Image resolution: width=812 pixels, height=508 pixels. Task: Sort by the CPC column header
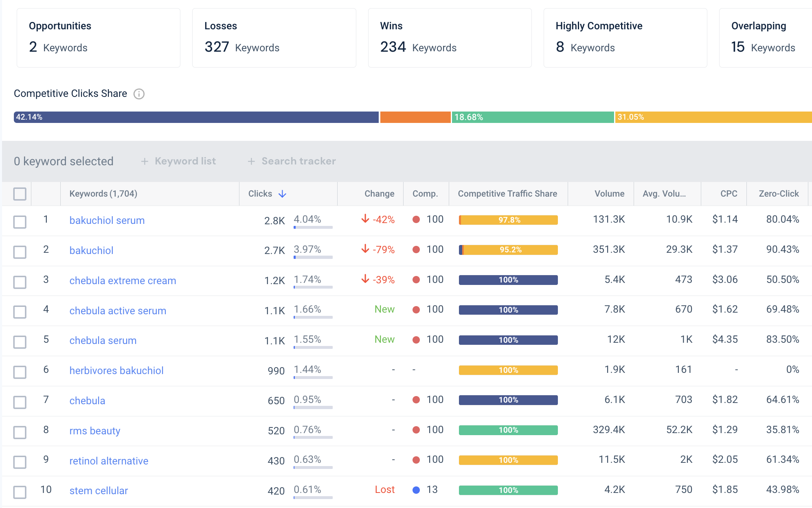(729, 194)
